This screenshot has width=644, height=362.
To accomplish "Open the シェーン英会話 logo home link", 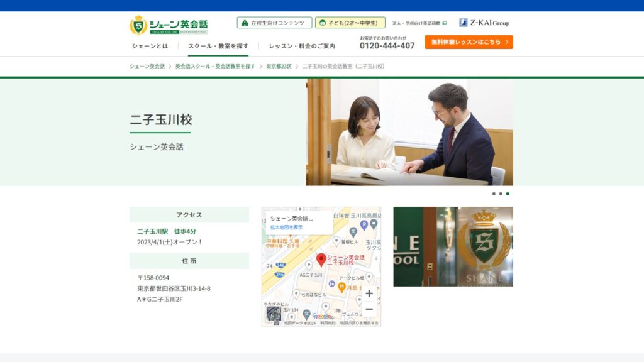I will [x=169, y=25].
